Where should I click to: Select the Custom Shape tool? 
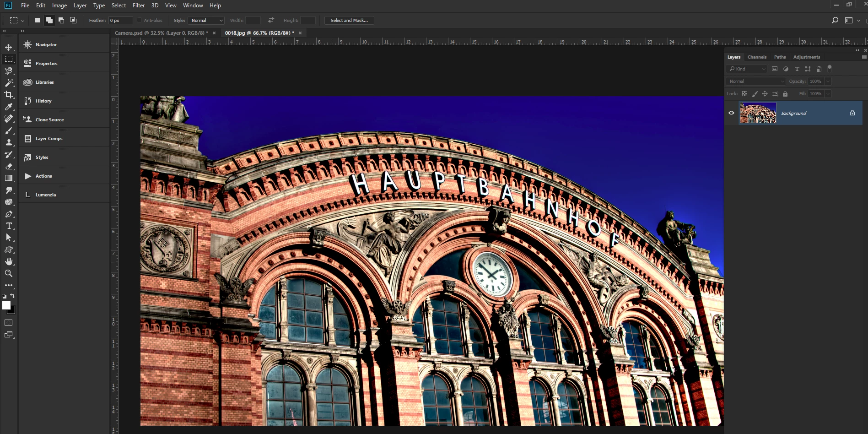click(9, 250)
